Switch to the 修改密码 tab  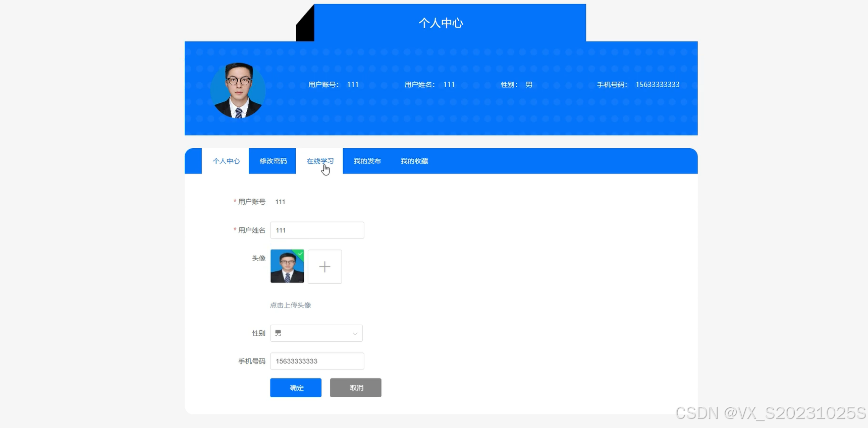(x=273, y=161)
